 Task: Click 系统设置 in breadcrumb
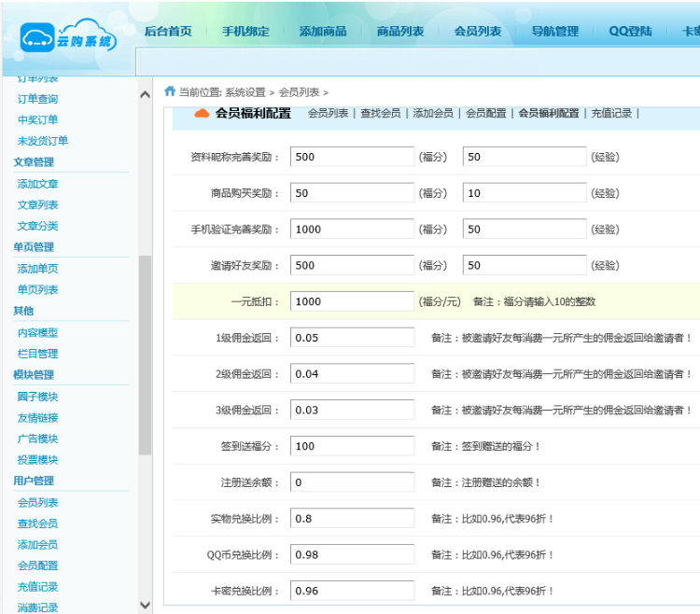(x=245, y=92)
